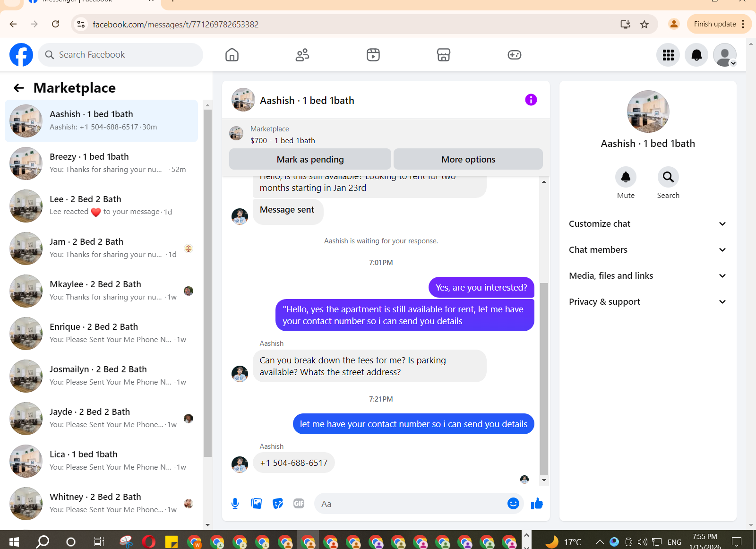
Task: Click the Chrome profile avatar in toolbar
Action: (674, 24)
